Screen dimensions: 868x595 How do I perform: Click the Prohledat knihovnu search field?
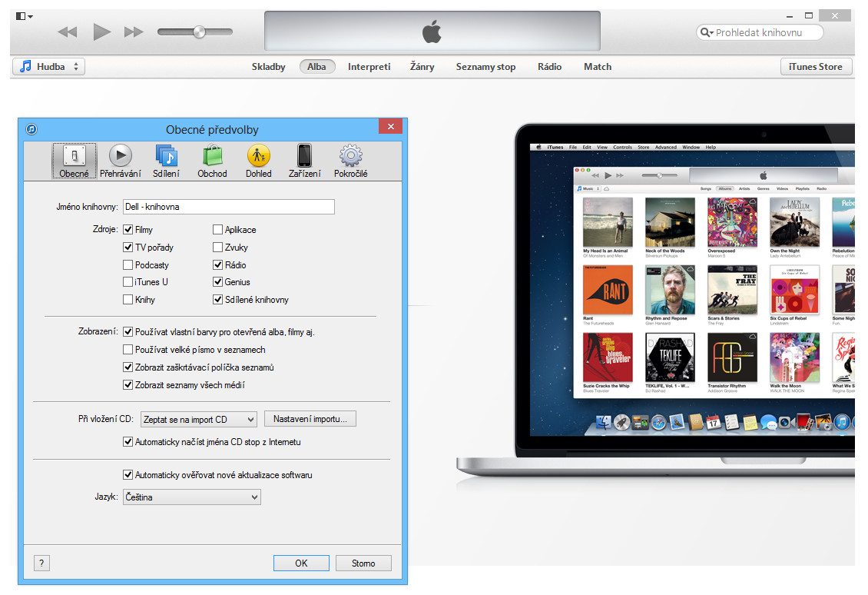760,33
